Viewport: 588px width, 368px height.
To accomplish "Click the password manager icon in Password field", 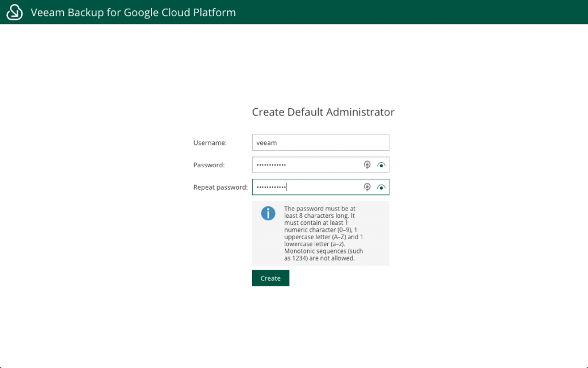I will click(367, 165).
